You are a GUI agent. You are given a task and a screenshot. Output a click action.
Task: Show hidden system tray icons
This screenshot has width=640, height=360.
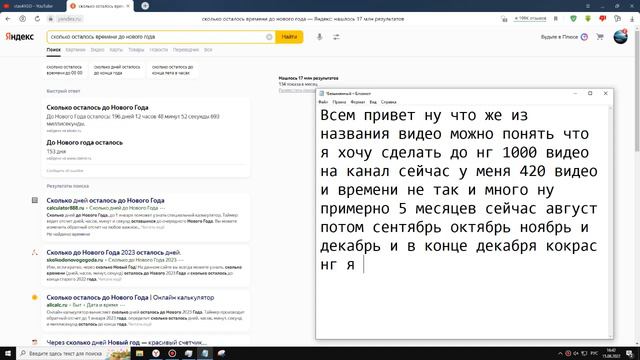(560, 353)
